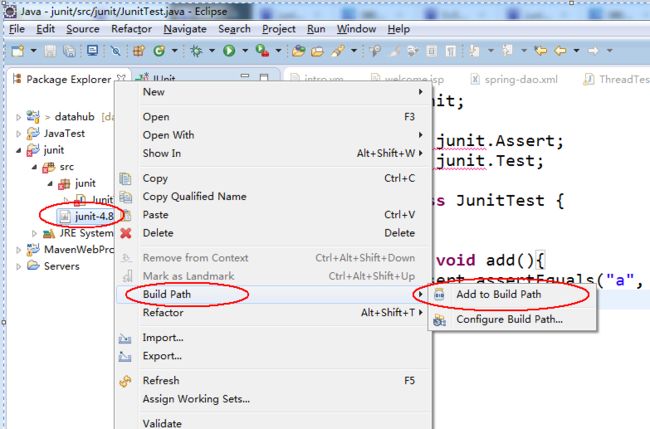Open the Run dropdown arrow
Screen dimensions: 650x429
[245, 51]
